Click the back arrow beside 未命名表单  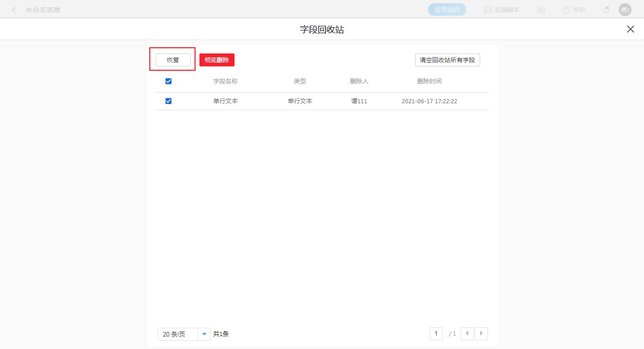point(14,10)
